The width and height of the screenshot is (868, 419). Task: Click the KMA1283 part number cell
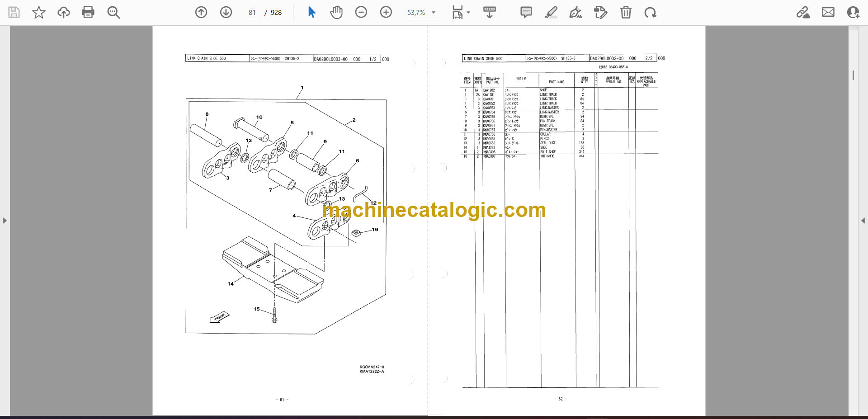489,147
